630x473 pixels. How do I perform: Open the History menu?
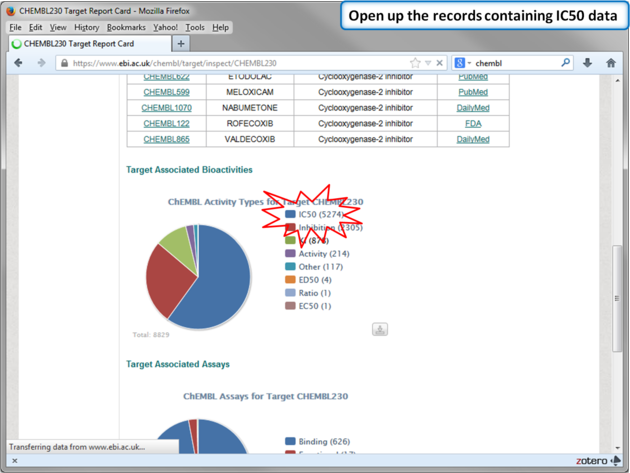click(x=86, y=28)
